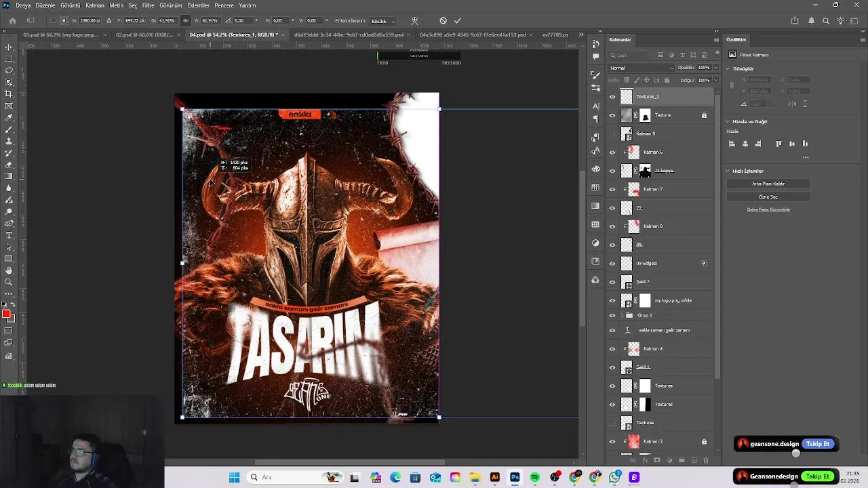868x488 pixels.
Task: Expand the Grup 1 layer group
Action: coord(622,315)
